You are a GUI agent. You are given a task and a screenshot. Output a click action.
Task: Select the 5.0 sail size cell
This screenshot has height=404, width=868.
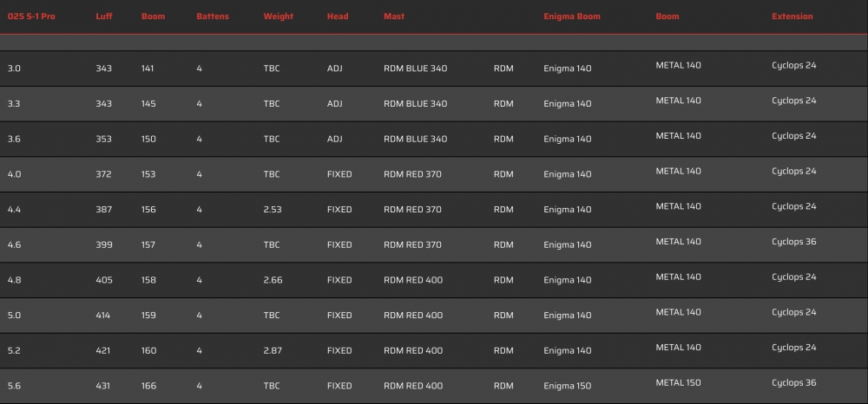13,316
